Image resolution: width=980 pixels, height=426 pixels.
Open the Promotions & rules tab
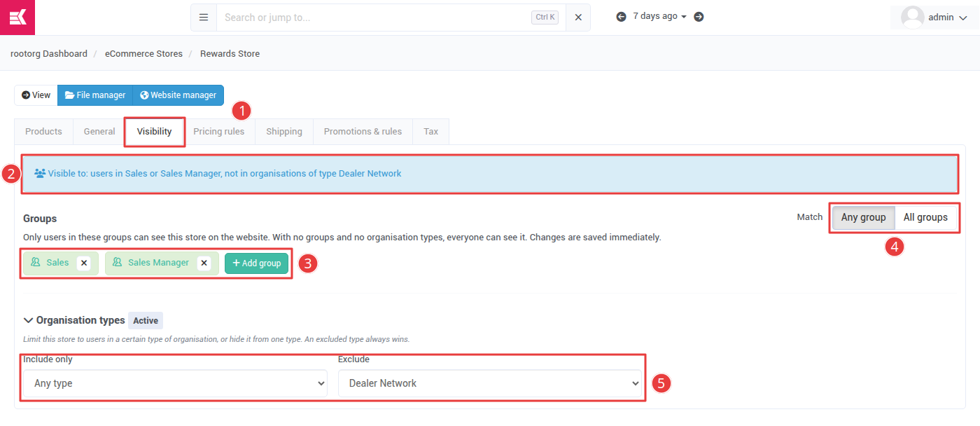coord(363,132)
